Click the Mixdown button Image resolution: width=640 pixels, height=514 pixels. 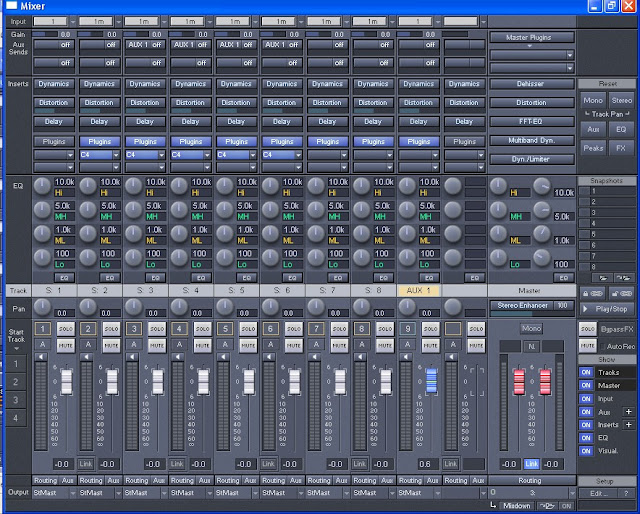(x=516, y=506)
